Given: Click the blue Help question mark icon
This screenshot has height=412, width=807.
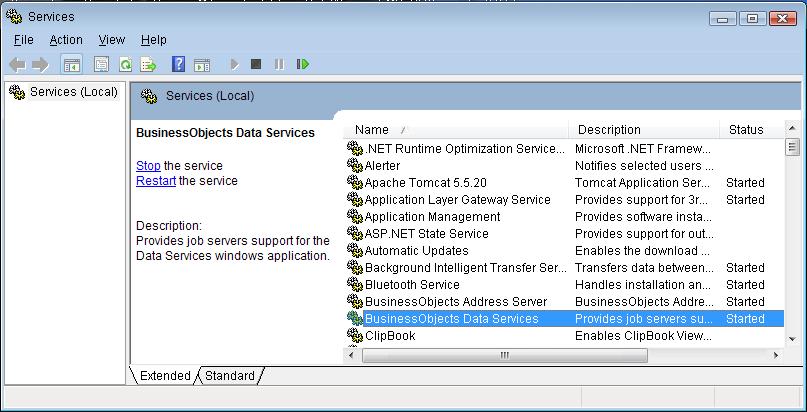Looking at the screenshot, I should (178, 64).
